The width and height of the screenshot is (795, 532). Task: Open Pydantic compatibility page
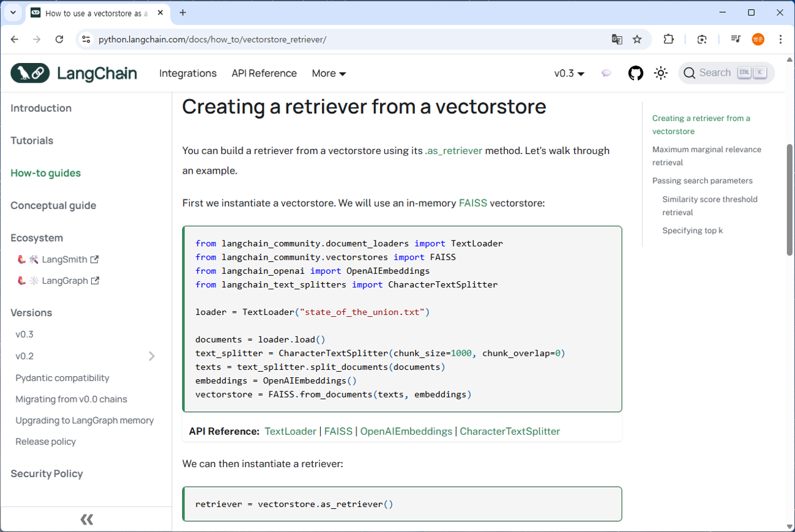pos(62,378)
